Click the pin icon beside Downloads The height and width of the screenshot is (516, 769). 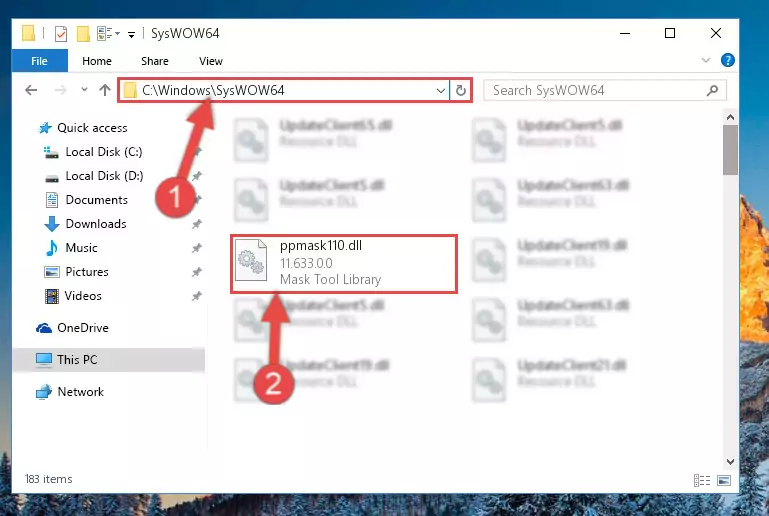(197, 224)
